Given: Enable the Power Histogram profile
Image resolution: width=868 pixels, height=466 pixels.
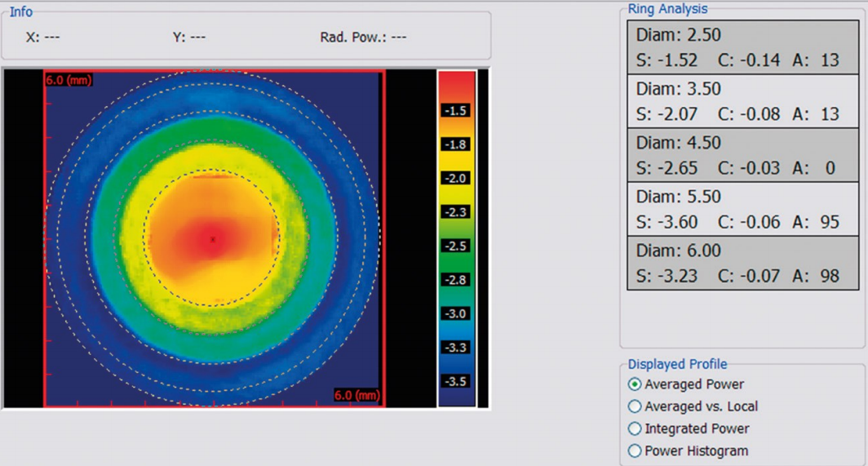Looking at the screenshot, I should 635,450.
